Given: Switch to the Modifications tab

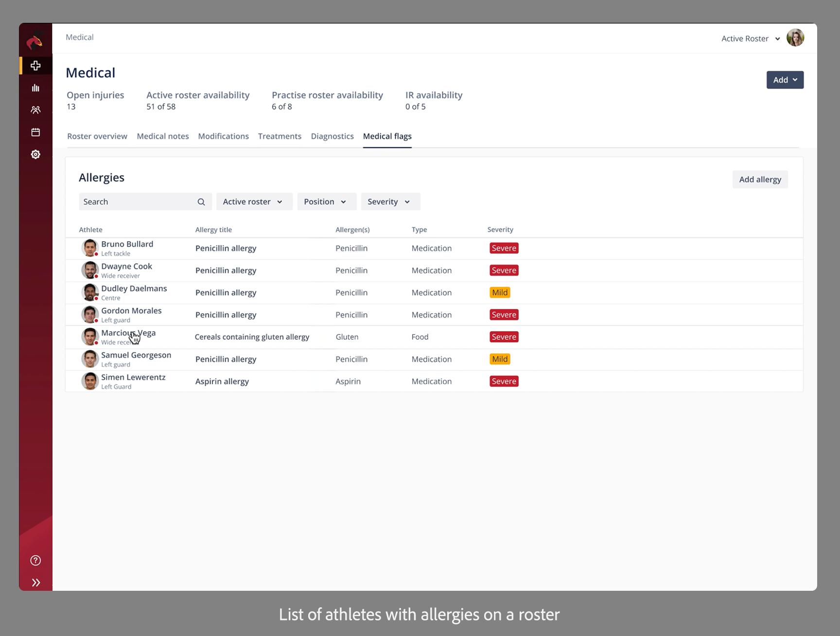Looking at the screenshot, I should (x=224, y=136).
